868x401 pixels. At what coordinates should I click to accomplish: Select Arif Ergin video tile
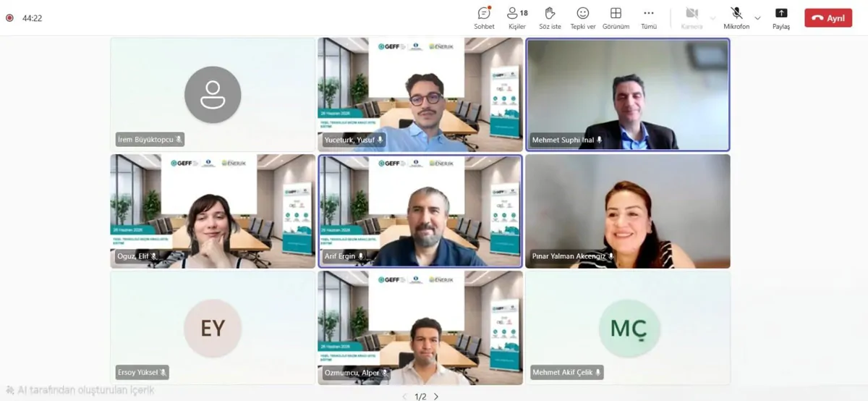[420, 211]
